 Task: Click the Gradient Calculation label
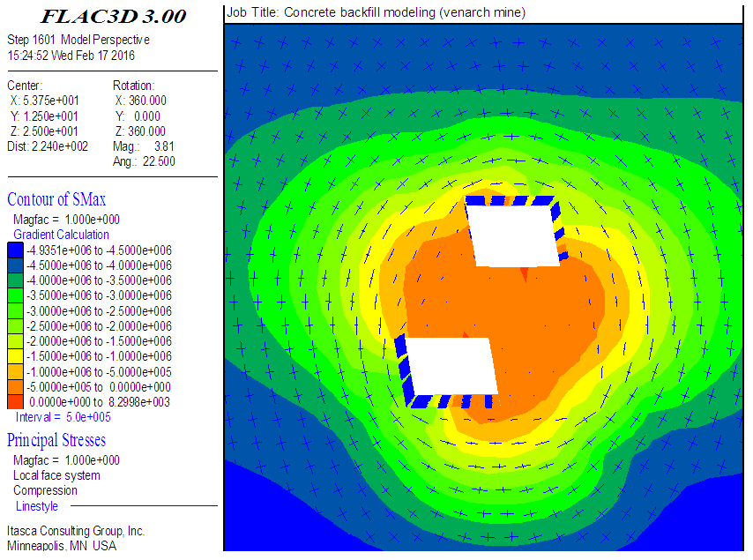tap(62, 235)
